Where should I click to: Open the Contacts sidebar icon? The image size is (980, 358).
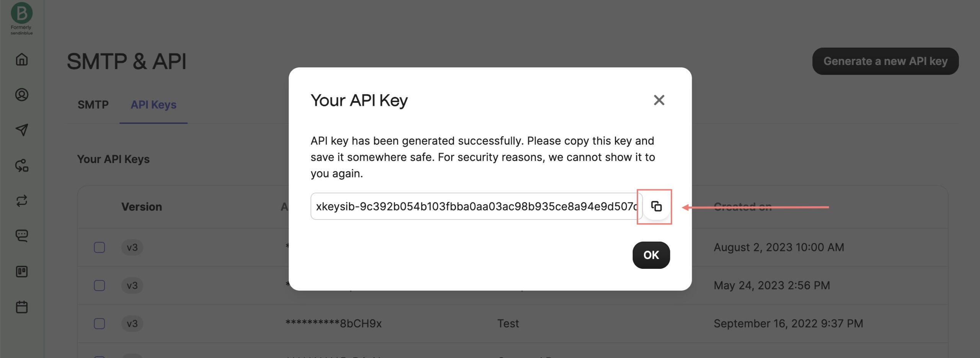click(22, 94)
